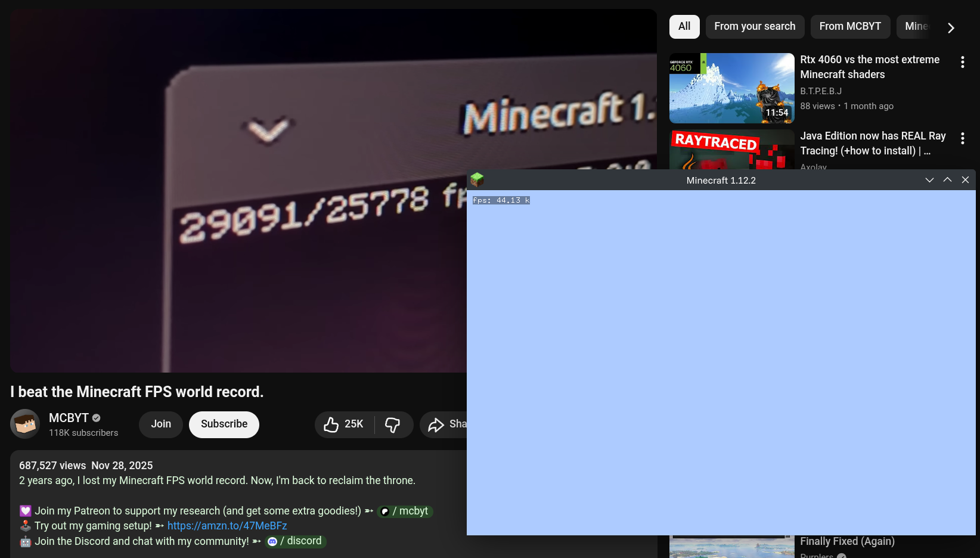The width and height of the screenshot is (980, 558).
Task: Open the Patreon / mcbyt link
Action: (405, 511)
